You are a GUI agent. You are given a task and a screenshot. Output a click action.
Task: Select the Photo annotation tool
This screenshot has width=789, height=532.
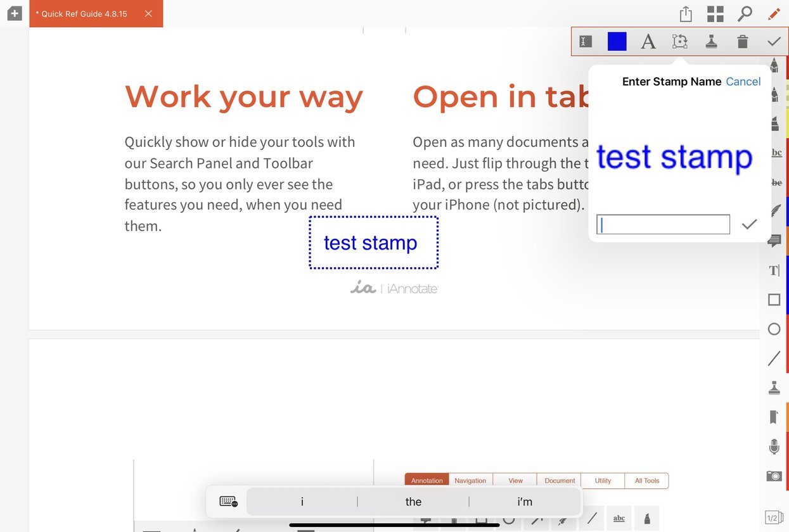coord(774,476)
